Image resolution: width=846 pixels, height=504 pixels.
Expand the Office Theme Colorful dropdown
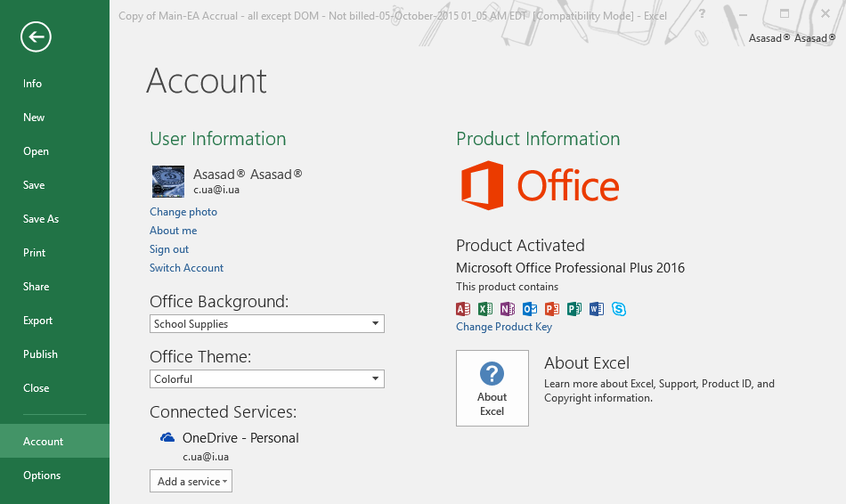[x=267, y=378]
